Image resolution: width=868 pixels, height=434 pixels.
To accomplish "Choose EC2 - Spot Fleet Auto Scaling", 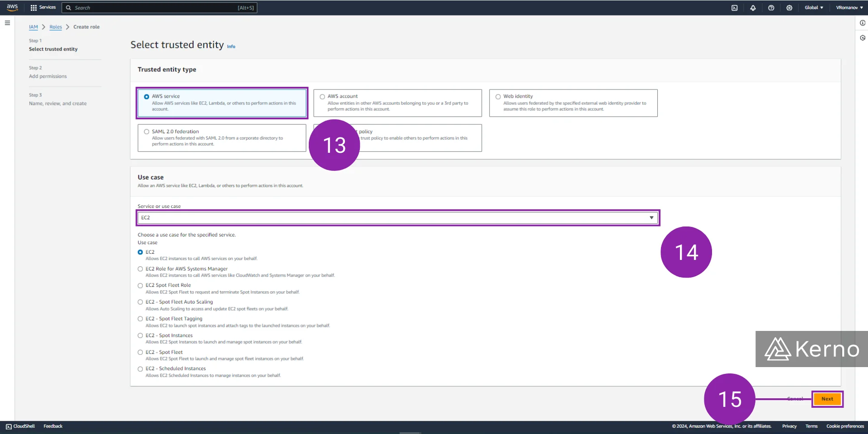I will (140, 302).
